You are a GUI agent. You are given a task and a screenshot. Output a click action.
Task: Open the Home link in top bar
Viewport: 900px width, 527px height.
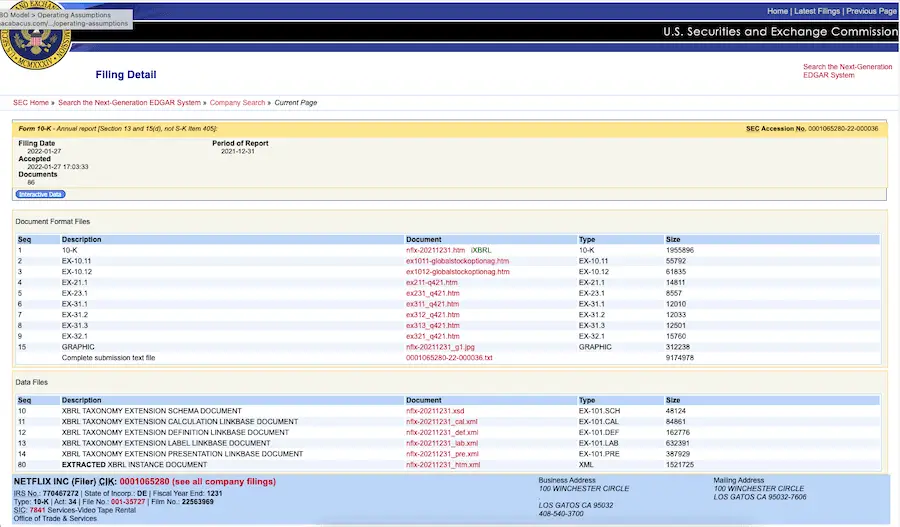point(777,11)
